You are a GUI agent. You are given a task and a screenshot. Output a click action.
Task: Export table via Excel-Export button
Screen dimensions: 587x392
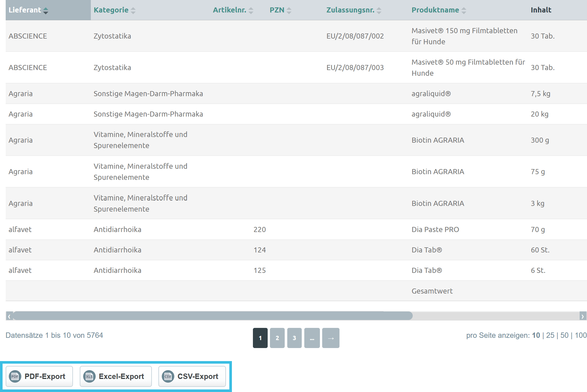coord(116,376)
